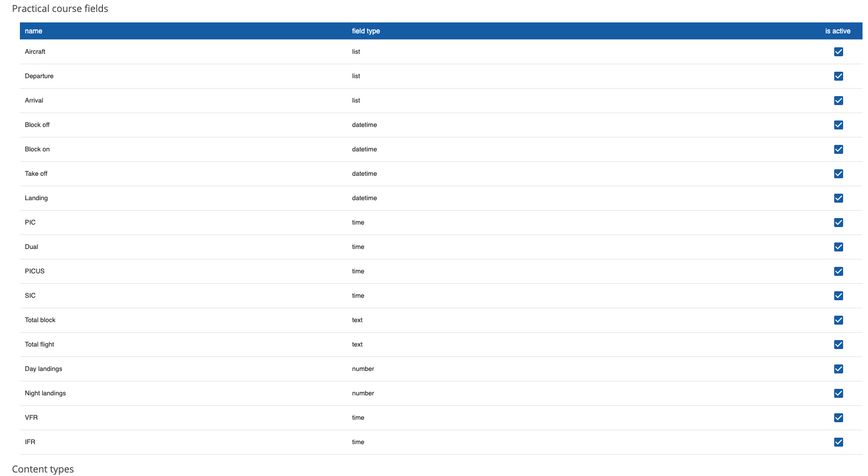Click the name column header
The image size is (868, 476).
click(33, 31)
